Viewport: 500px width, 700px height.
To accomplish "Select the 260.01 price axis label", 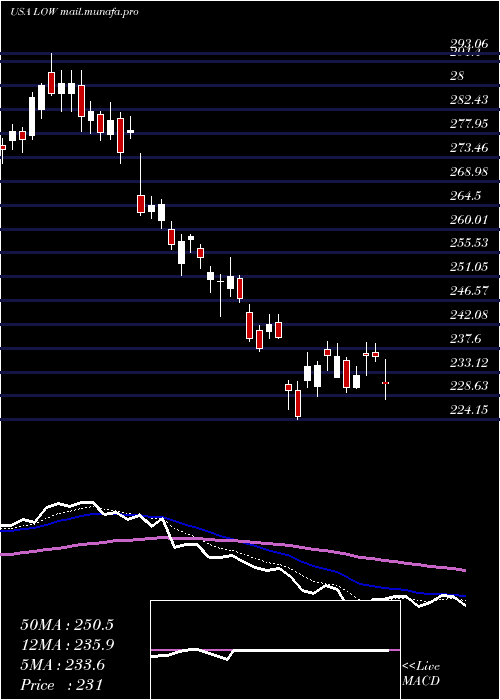I will 468,219.
